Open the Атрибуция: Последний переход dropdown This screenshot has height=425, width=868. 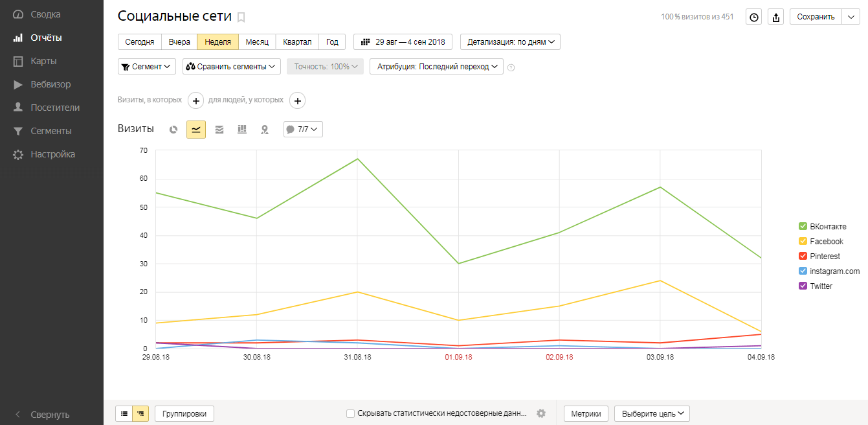click(x=436, y=67)
